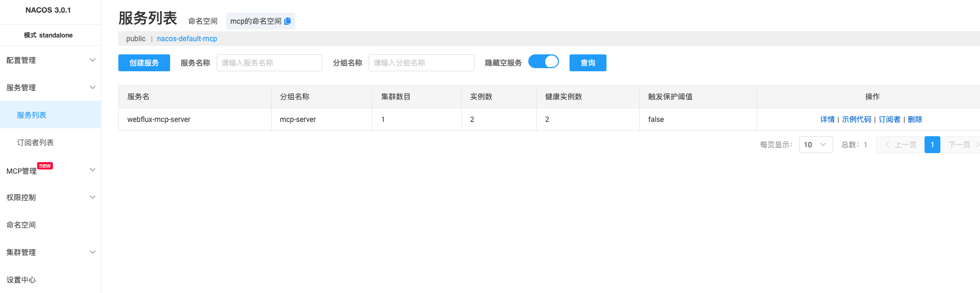Image resolution: width=980 pixels, height=293 pixels.
Task: Open 订阅者列表 in the sidebar
Action: coord(50,143)
